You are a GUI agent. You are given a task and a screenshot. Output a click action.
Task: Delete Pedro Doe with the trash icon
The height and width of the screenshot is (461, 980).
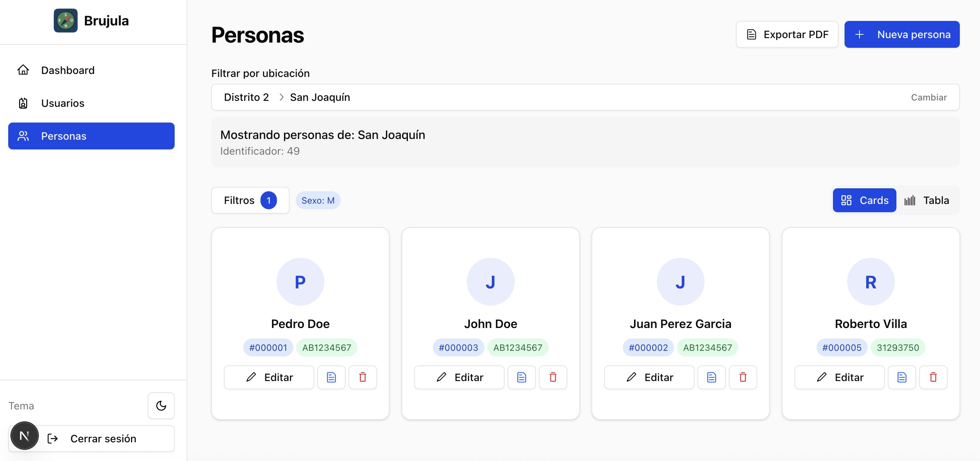point(362,377)
